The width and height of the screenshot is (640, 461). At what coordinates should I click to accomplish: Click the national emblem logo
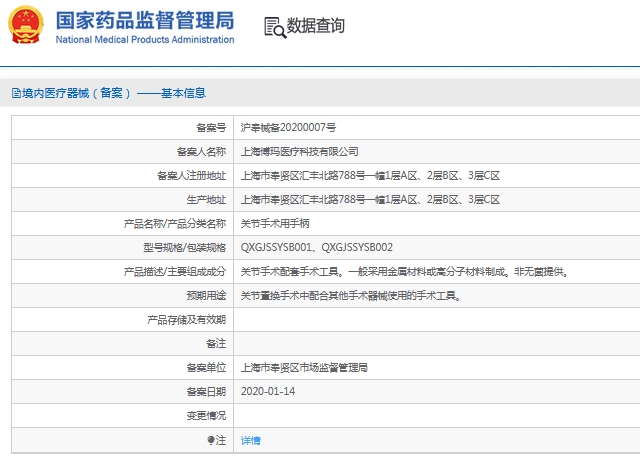[x=26, y=25]
